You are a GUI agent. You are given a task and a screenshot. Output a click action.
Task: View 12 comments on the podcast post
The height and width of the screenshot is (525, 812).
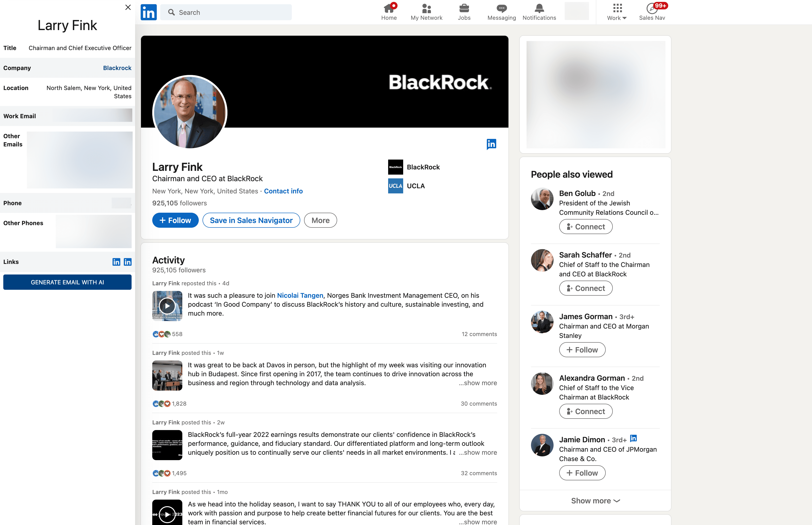[x=479, y=334]
